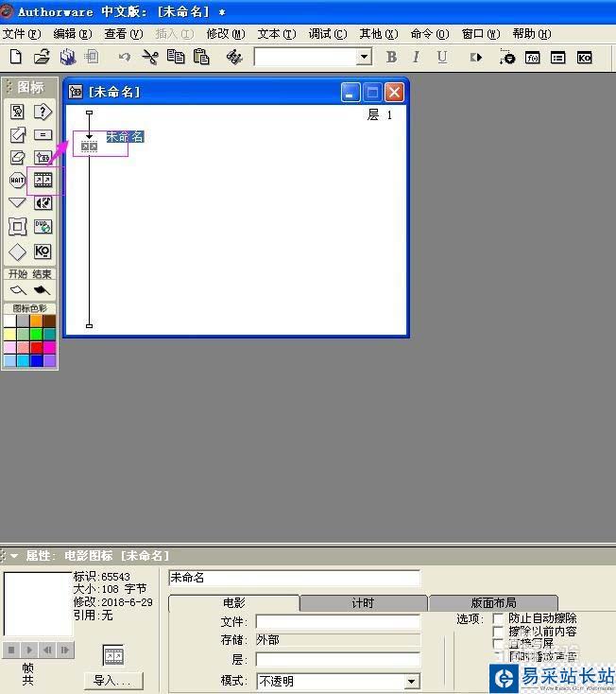Choose the bright green icon color swatch
Image resolution: width=616 pixels, height=694 pixels.
(x=36, y=334)
